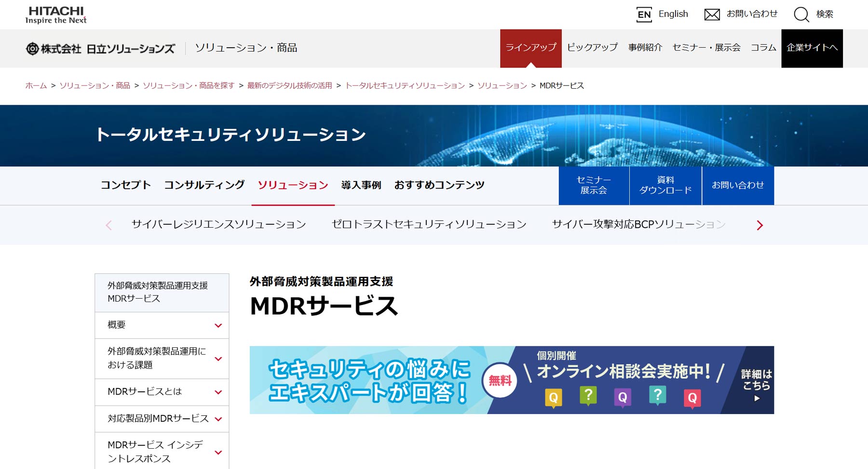Click ホーム breadcrumb link
Viewport: 868px width, 469px height.
tap(36, 85)
